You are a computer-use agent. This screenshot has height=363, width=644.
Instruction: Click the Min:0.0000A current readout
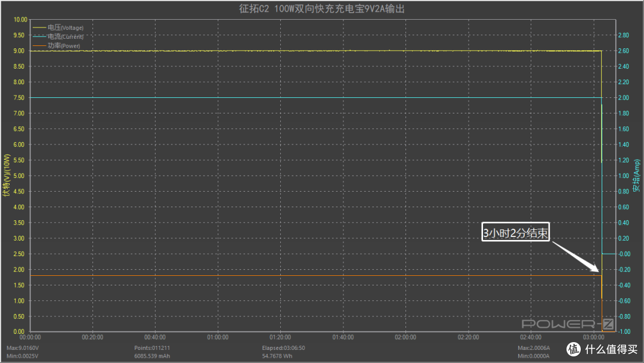coord(533,356)
